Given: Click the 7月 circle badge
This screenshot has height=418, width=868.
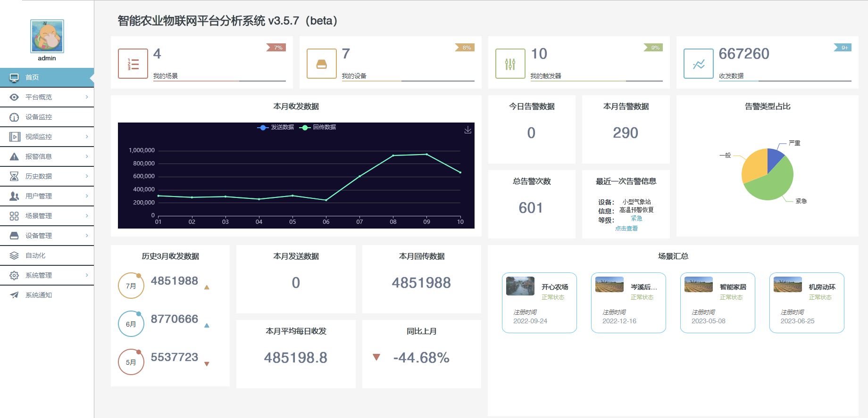Looking at the screenshot, I should [131, 286].
